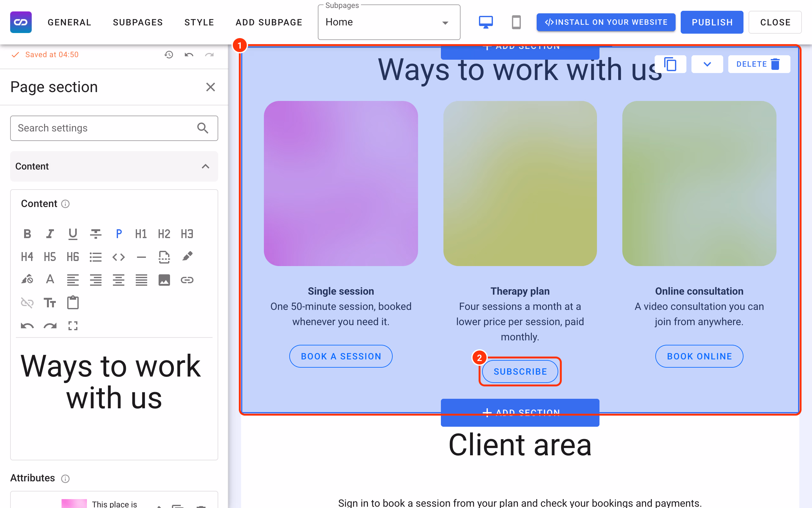Click the PUBLISH button

click(712, 22)
